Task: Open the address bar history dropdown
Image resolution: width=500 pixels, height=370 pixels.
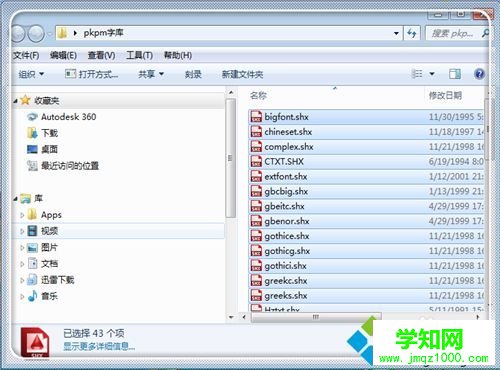Action: (396, 33)
